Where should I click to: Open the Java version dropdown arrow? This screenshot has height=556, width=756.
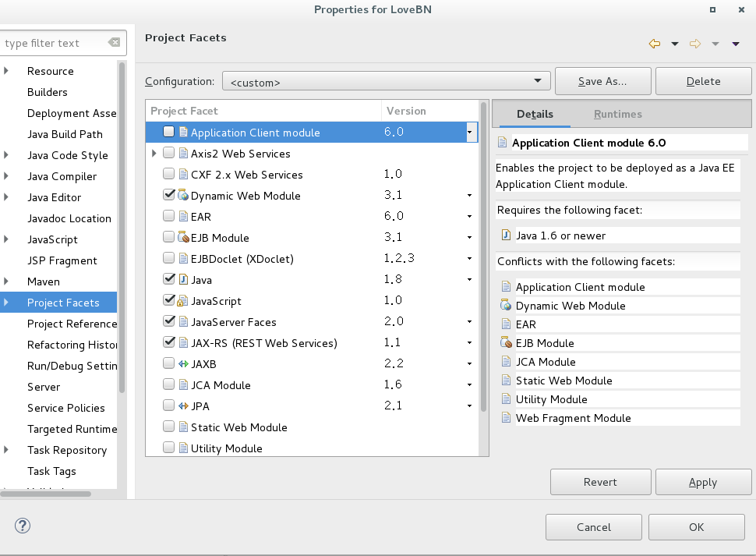coord(469,280)
